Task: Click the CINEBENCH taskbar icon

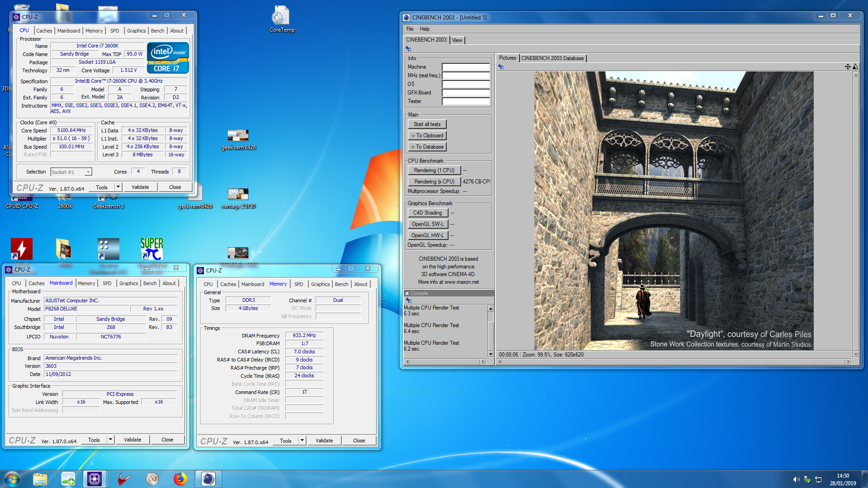Action: click(x=208, y=479)
